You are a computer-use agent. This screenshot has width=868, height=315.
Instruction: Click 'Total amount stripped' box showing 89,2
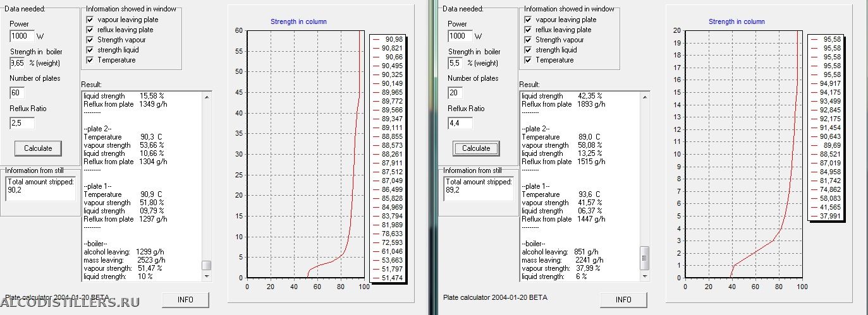tap(479, 189)
